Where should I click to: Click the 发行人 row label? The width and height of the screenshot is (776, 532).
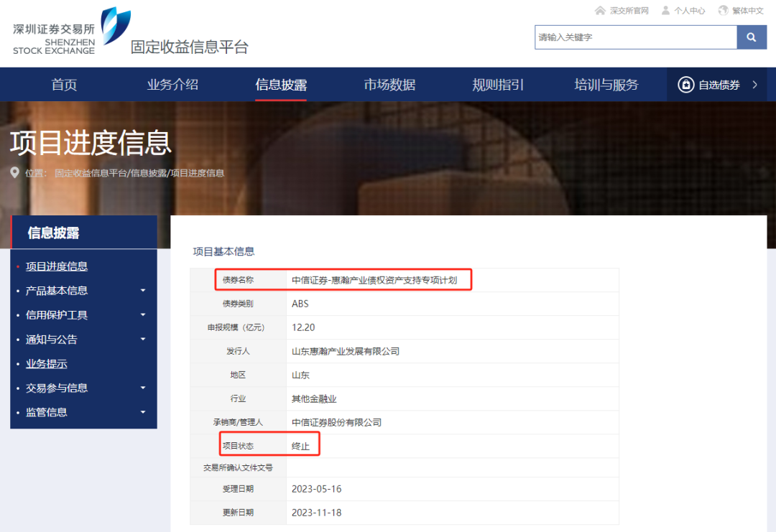238,351
